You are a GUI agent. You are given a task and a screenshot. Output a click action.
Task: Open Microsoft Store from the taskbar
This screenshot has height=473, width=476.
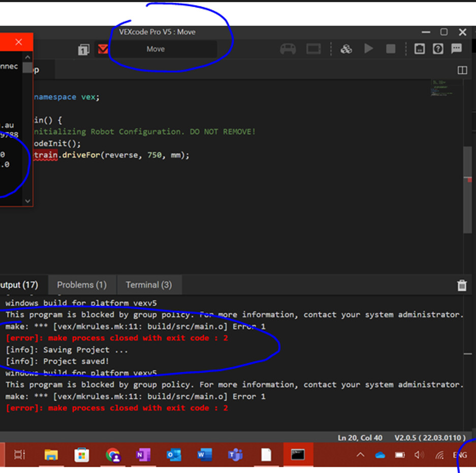point(82,455)
